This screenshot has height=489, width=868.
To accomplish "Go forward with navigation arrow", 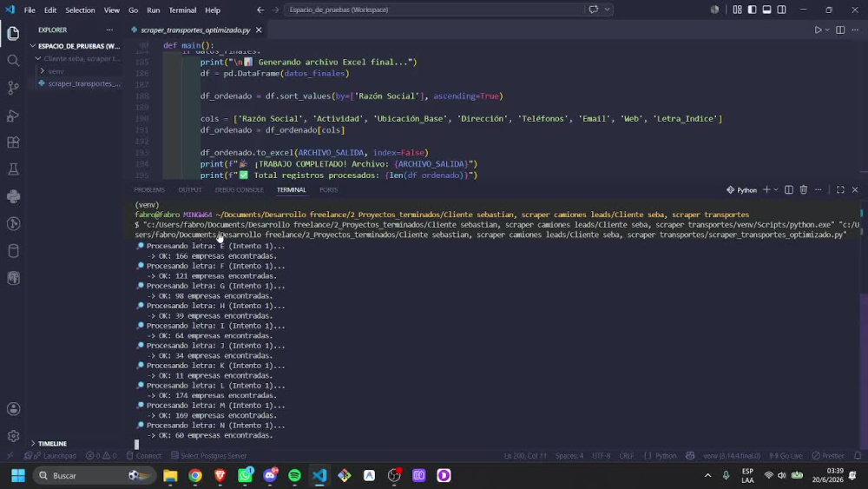I will coord(275,10).
